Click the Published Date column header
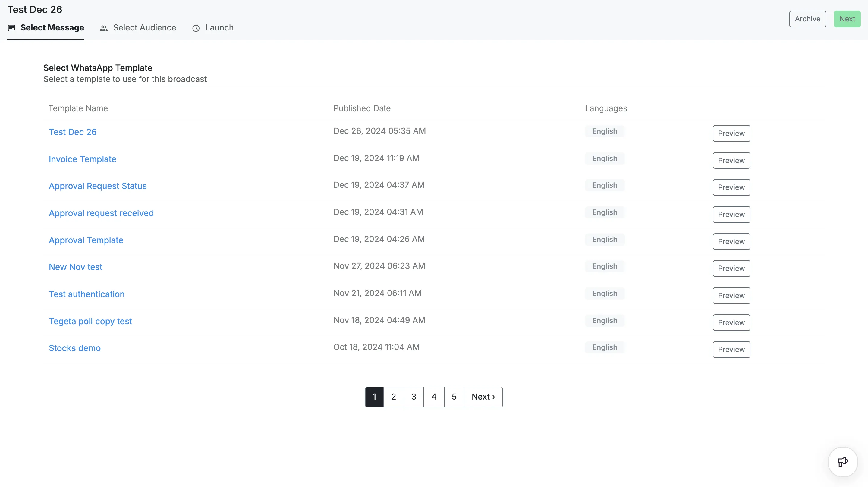 click(x=362, y=108)
